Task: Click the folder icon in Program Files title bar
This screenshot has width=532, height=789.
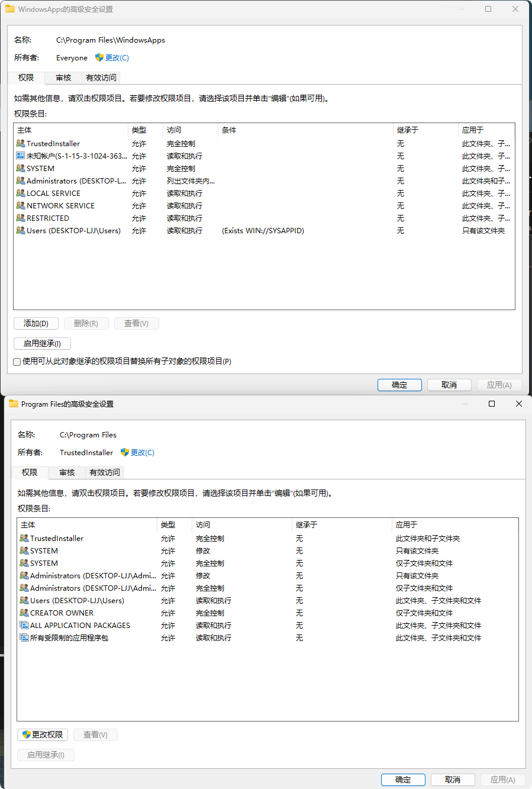Action: [14, 404]
